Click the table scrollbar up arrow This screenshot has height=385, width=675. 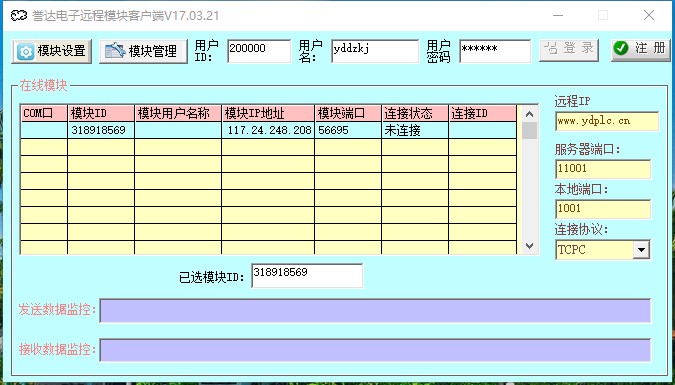coord(529,114)
